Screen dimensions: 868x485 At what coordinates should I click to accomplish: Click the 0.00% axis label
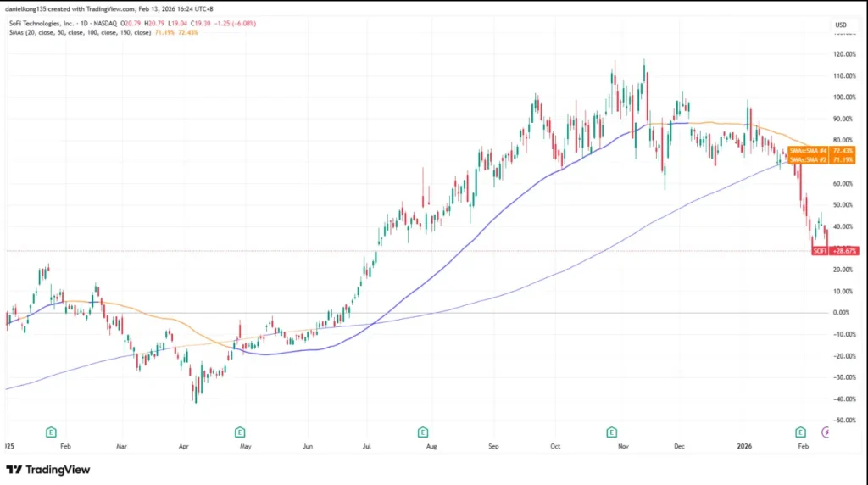pyautogui.click(x=842, y=313)
